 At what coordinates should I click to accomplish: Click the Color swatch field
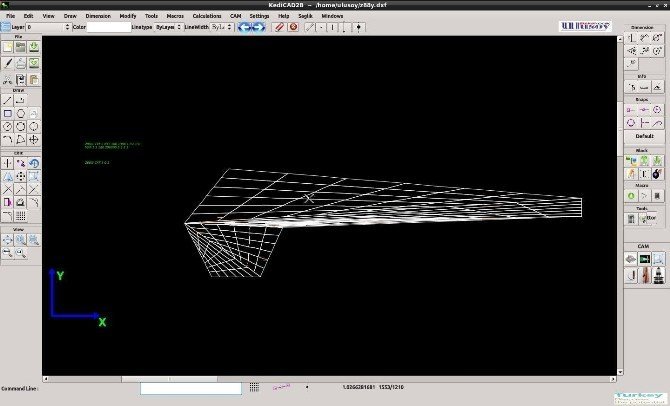coord(108,27)
